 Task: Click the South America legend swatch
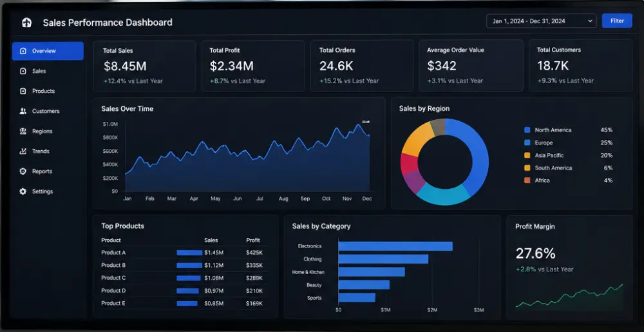(527, 168)
